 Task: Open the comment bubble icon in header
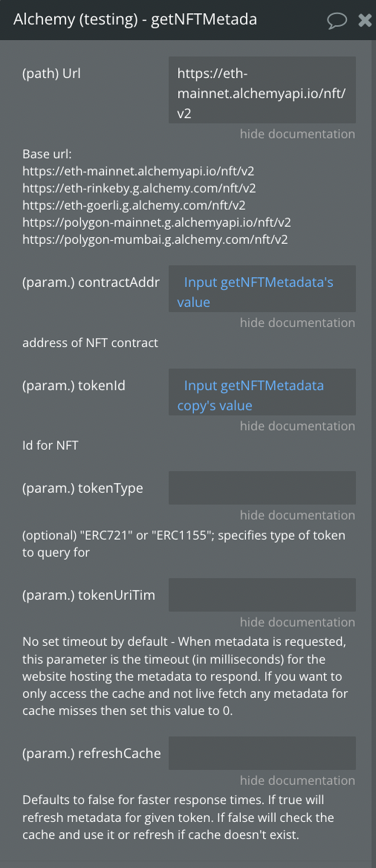click(337, 21)
